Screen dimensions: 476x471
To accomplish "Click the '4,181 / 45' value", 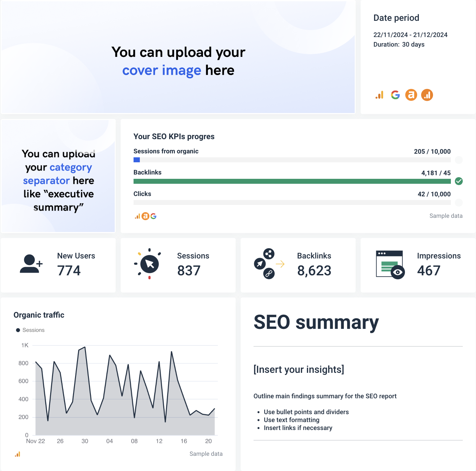I will click(436, 173).
